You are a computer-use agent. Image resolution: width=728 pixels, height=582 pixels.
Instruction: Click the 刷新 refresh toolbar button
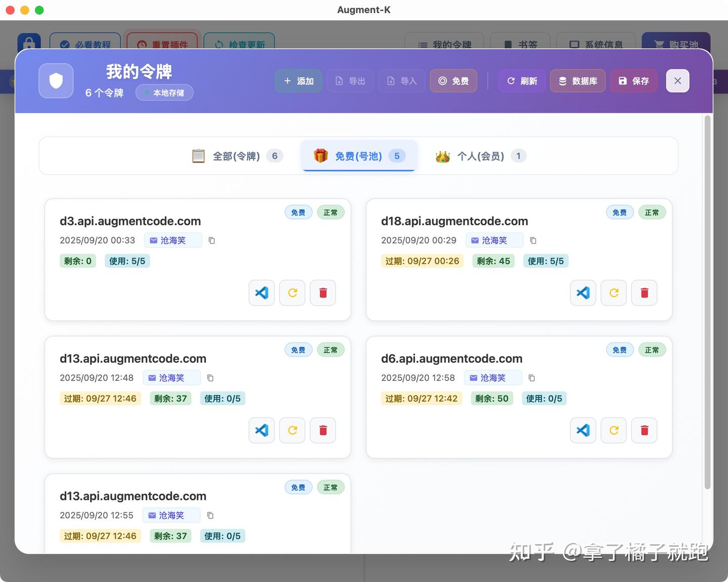[x=521, y=80]
